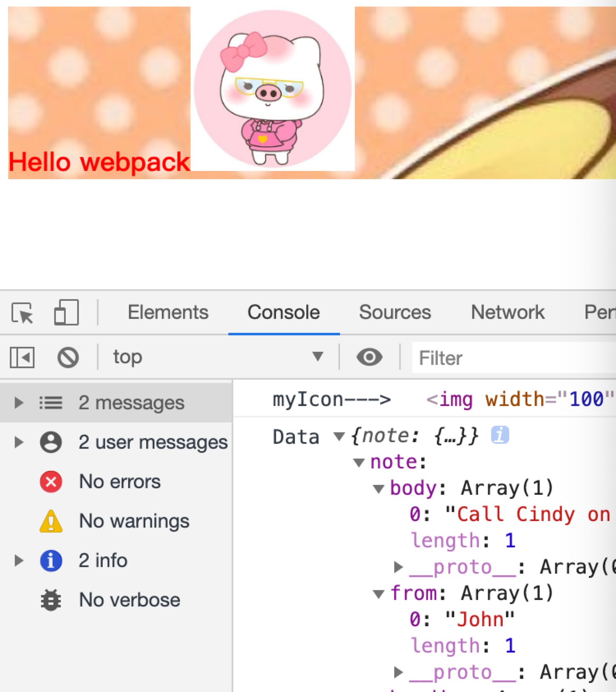Click the No verbose bug icon
The image size is (616, 692).
[51, 600]
